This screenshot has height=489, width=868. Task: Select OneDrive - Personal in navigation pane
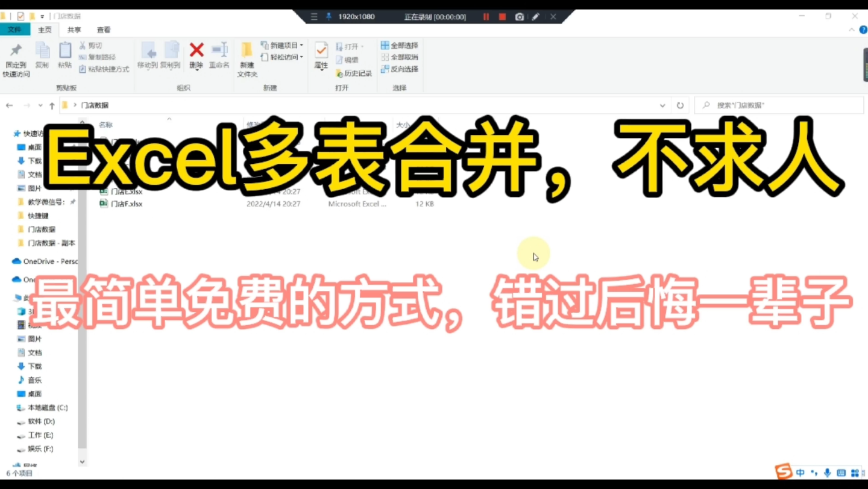[45, 261]
